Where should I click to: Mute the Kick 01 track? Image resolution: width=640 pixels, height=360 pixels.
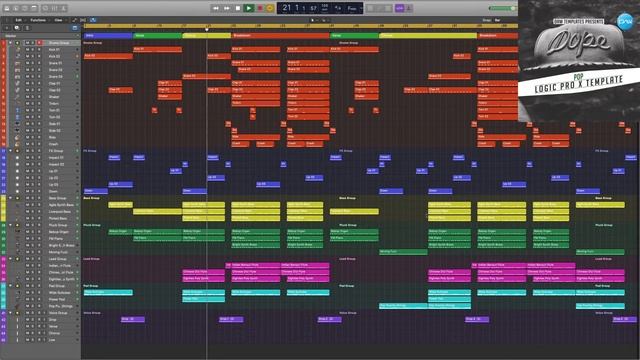pyautogui.click(x=27, y=50)
